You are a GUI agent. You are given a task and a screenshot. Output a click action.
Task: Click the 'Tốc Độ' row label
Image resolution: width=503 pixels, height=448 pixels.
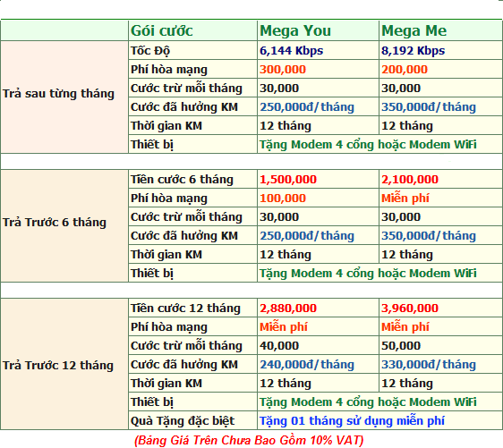(x=150, y=51)
